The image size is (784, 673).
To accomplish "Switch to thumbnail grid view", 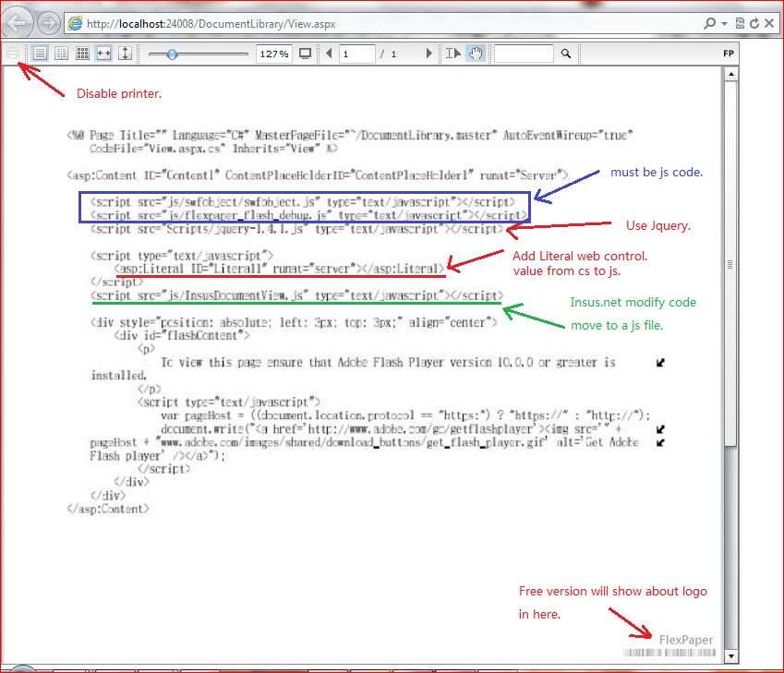I will tap(82, 53).
